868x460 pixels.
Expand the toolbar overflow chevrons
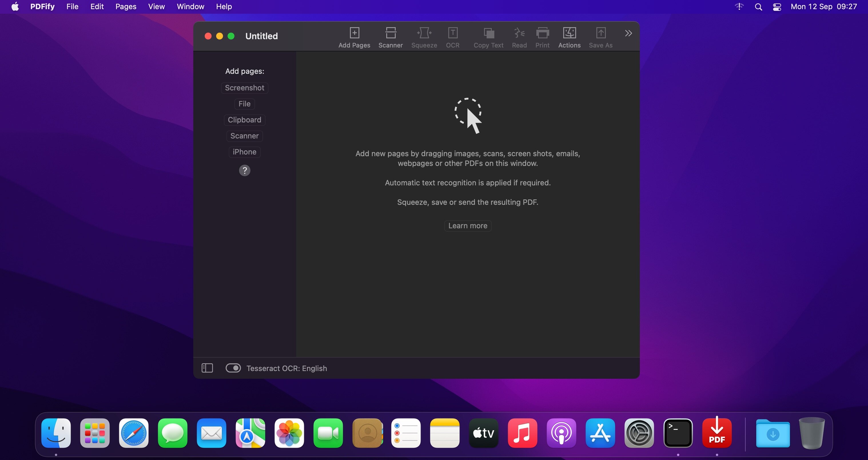click(628, 33)
